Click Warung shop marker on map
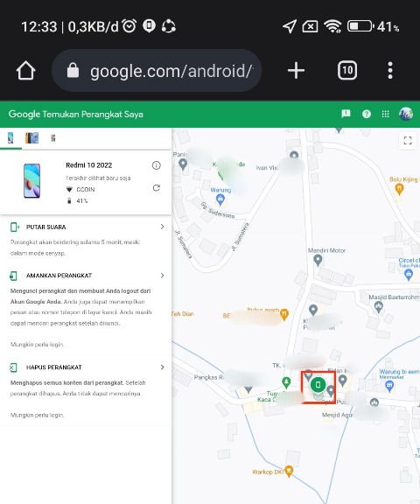Screen dimensions: 420x504 coord(220,199)
